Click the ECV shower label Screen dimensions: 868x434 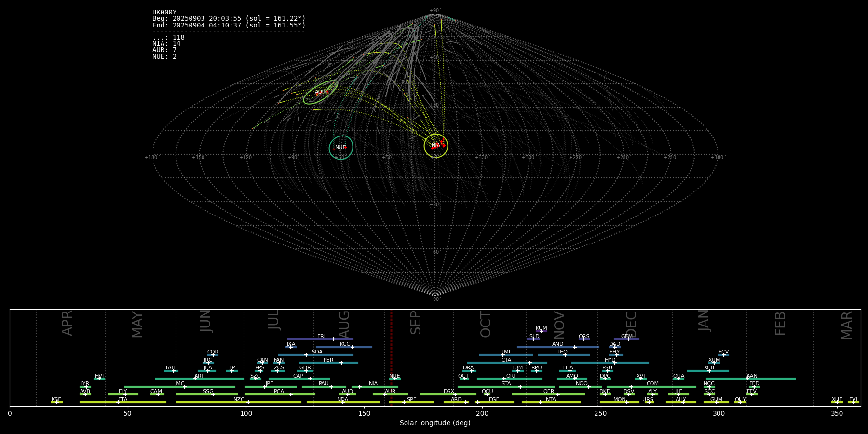pyautogui.click(x=724, y=352)
